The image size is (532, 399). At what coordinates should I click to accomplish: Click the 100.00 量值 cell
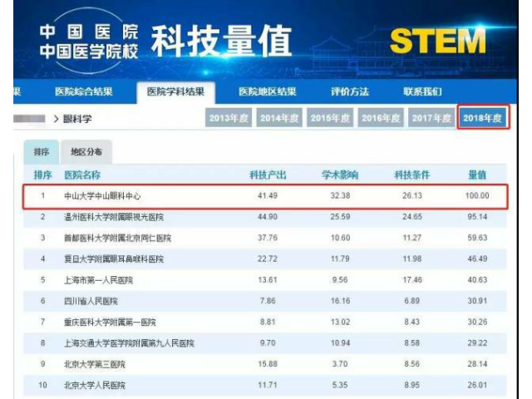pyautogui.click(x=477, y=196)
